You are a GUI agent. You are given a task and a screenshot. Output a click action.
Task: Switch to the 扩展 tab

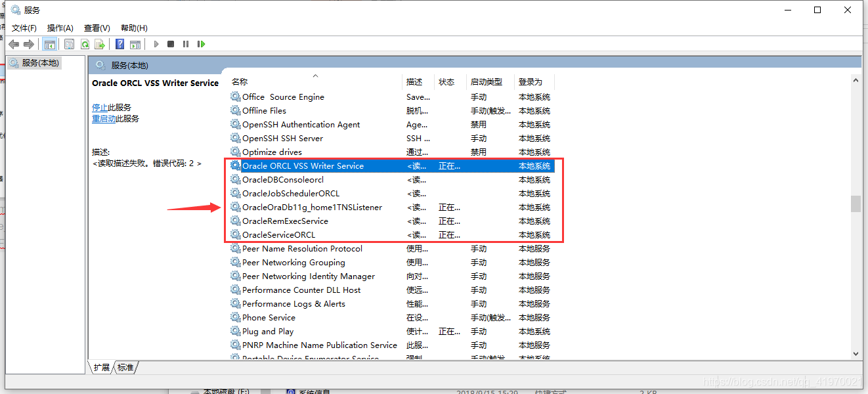pos(101,367)
